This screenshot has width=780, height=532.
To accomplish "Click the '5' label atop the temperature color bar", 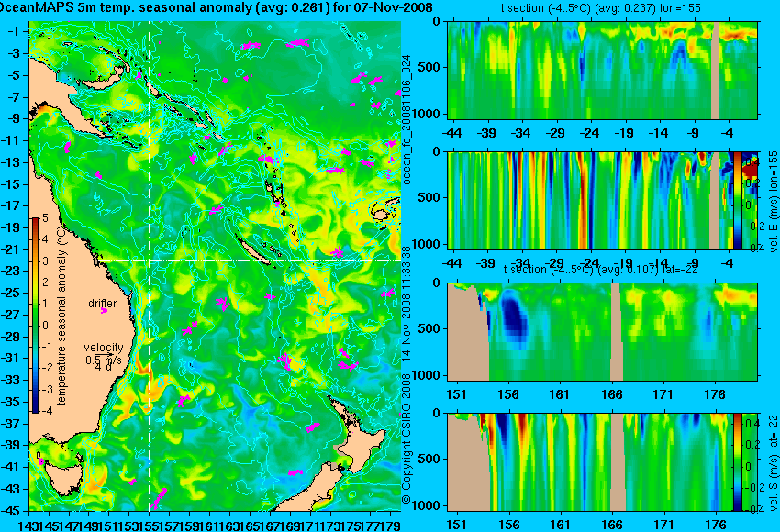I will coord(45,217).
